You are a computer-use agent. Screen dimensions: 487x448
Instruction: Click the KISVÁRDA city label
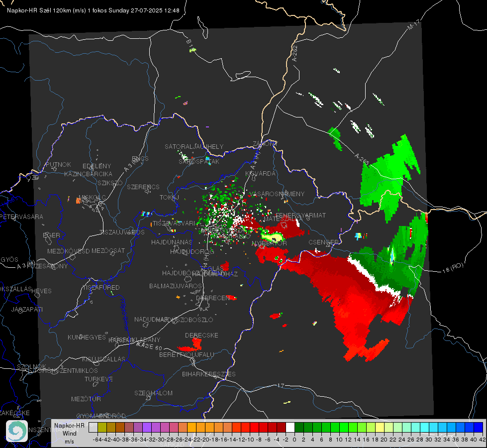point(261,174)
